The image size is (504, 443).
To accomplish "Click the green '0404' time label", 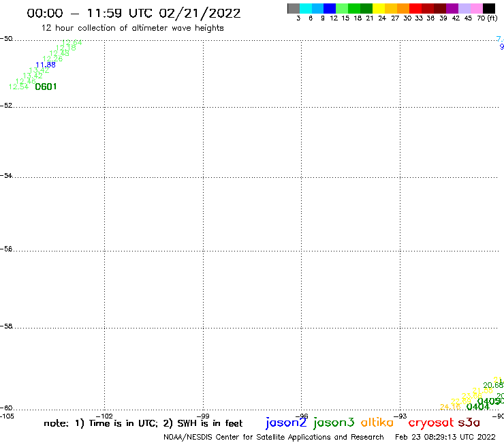I will pyautogui.click(x=477, y=407).
